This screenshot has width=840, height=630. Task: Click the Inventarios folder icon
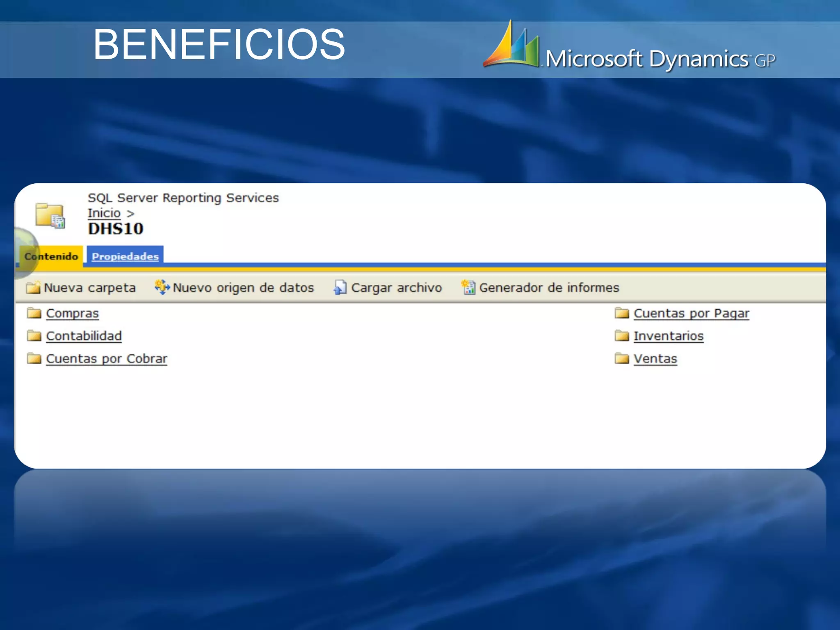pos(622,336)
